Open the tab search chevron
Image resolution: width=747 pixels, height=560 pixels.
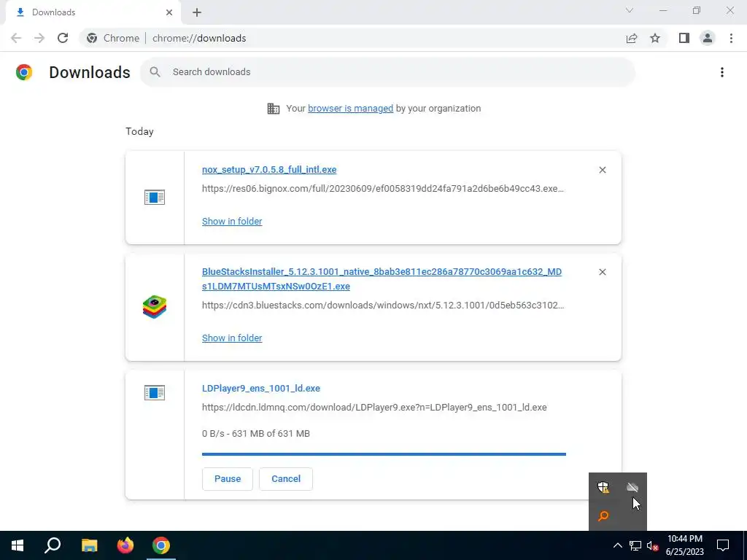coord(630,10)
